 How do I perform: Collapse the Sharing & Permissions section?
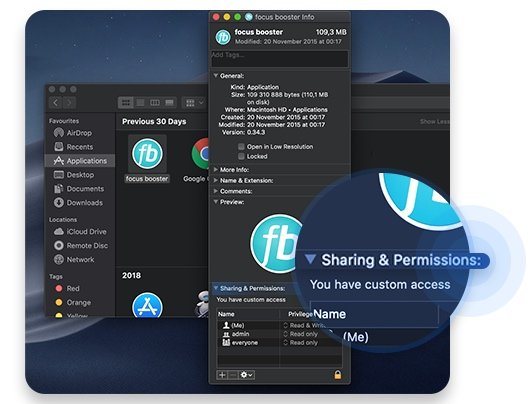coord(216,288)
